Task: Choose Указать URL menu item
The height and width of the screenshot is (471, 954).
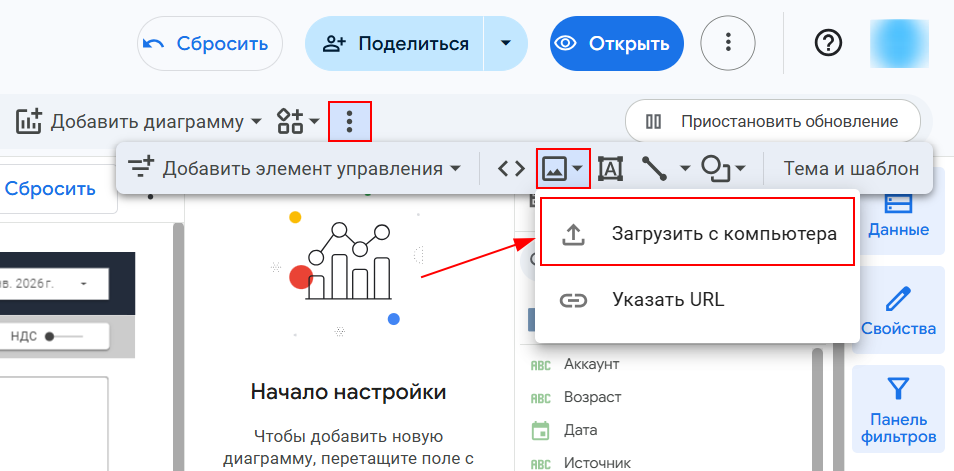Action: pyautogui.click(x=667, y=300)
